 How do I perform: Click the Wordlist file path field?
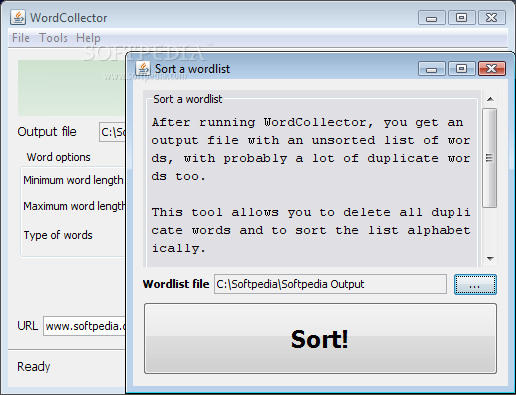click(x=330, y=284)
